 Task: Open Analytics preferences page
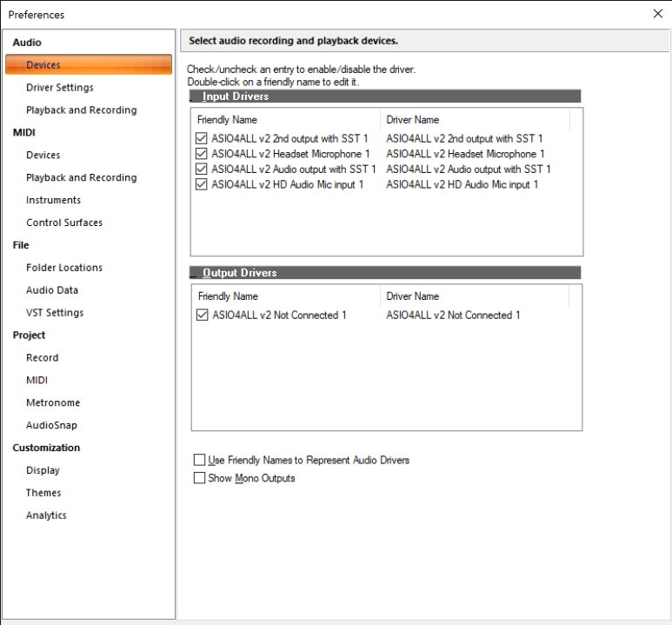(46, 515)
